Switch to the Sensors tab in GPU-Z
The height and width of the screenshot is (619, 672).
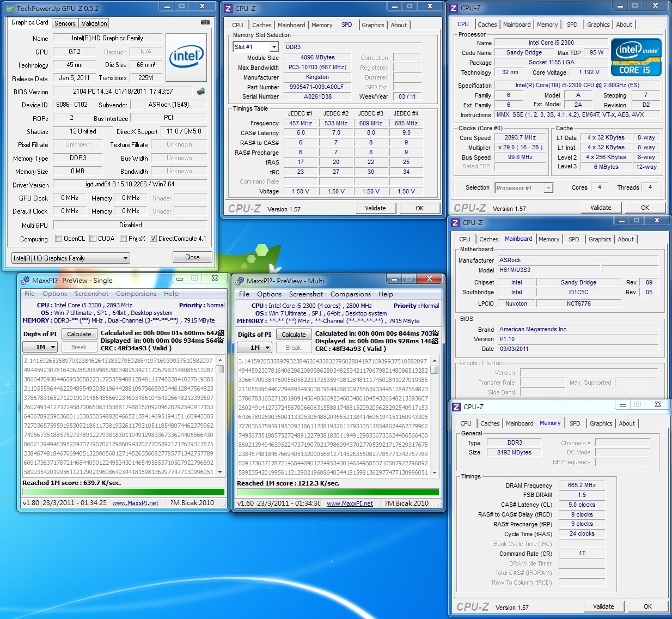tap(65, 23)
